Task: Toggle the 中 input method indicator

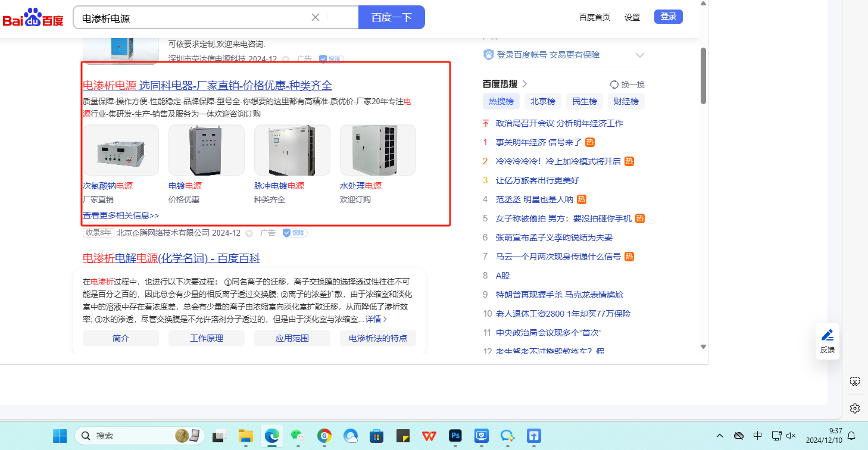Action: tap(757, 436)
